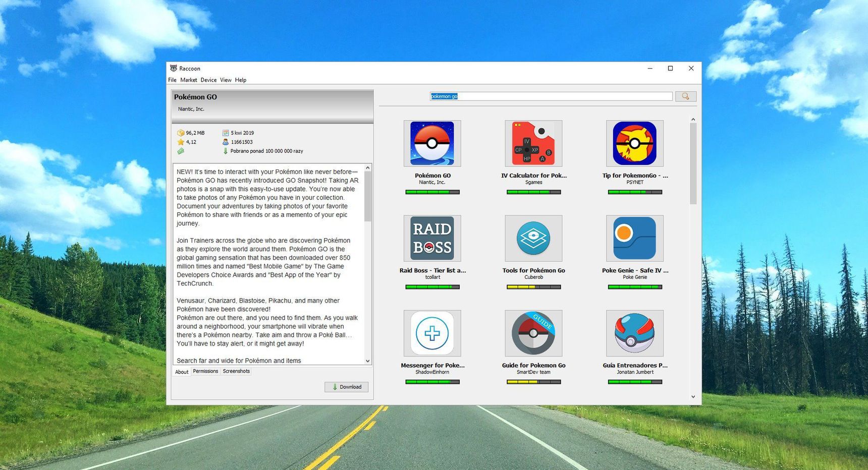
Task: Open the Raid Boss Tier list icon
Action: 432,238
